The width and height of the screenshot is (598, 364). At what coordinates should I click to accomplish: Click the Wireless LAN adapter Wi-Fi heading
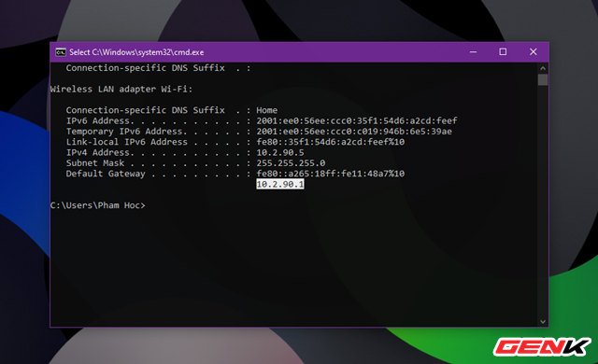[121, 89]
